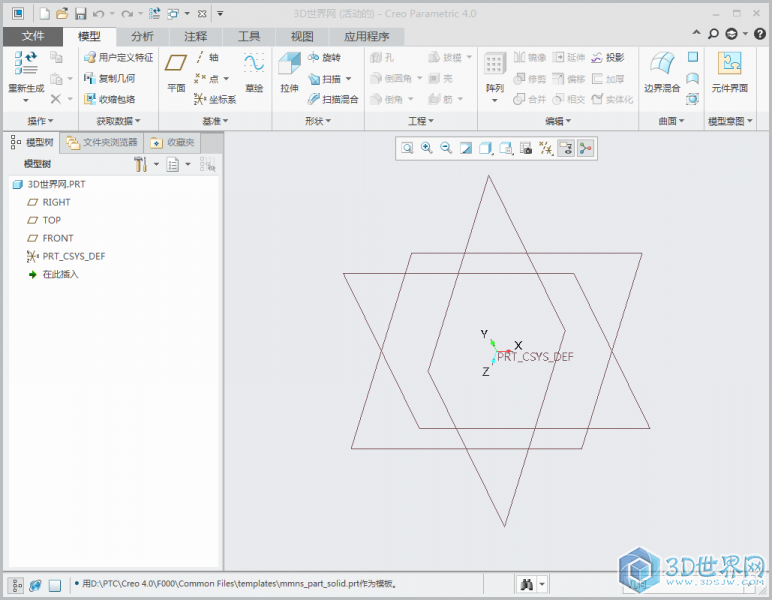Click Zoom Out in graphics toolbar
Screen dimensions: 772x600
point(446,148)
